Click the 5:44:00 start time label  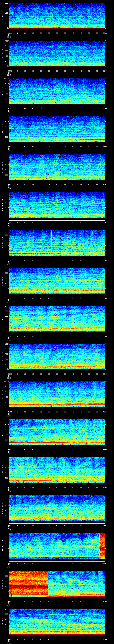[9, 601]
